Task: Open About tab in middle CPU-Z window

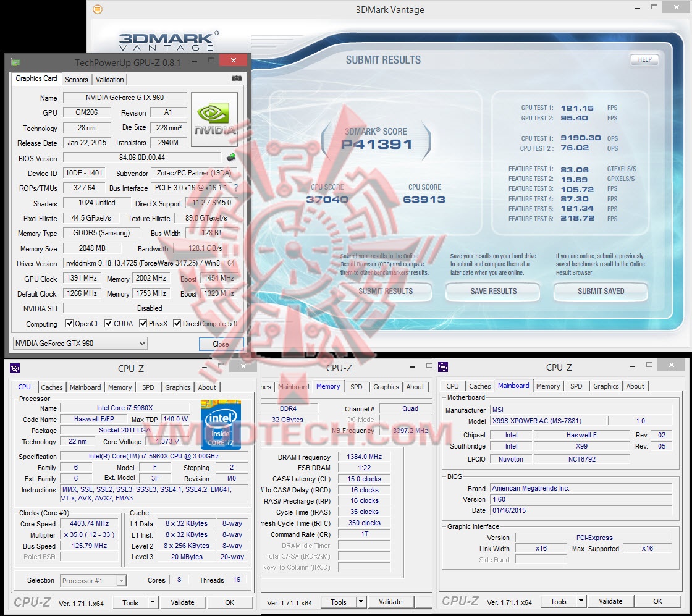Action: [x=415, y=387]
